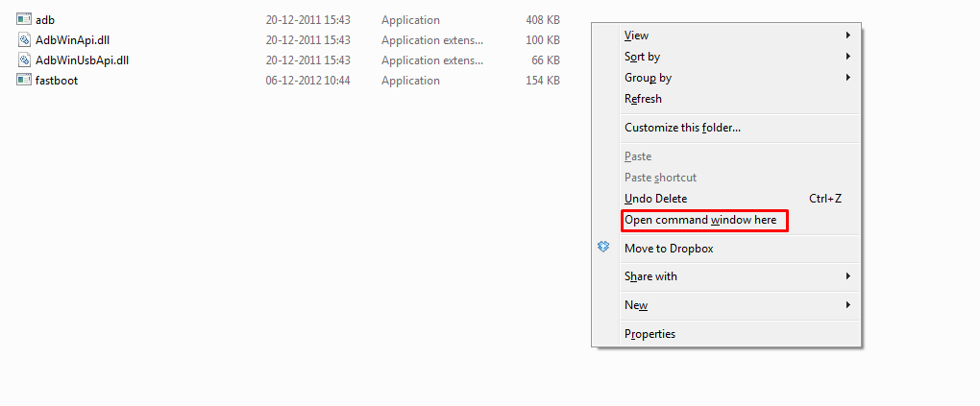Viewport: 980px width, 406px height.
Task: Click the Ctrl+Z shortcut label
Action: [825, 199]
